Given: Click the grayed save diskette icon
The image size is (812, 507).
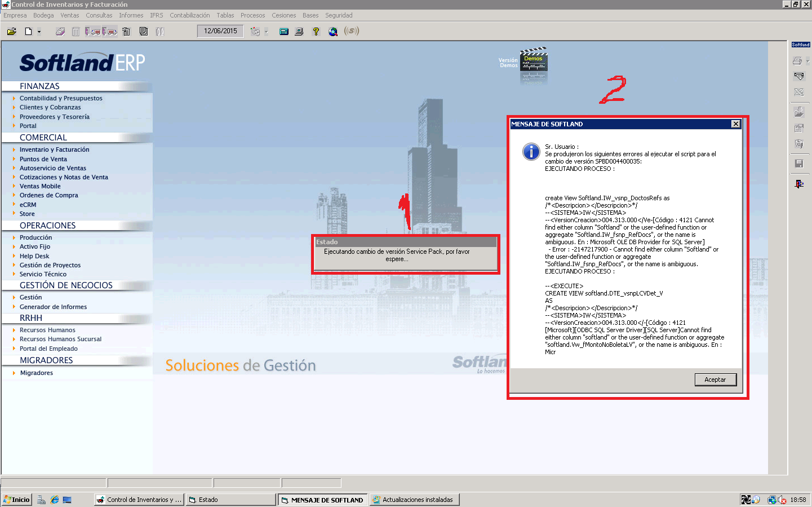Looking at the screenshot, I should pos(798,164).
